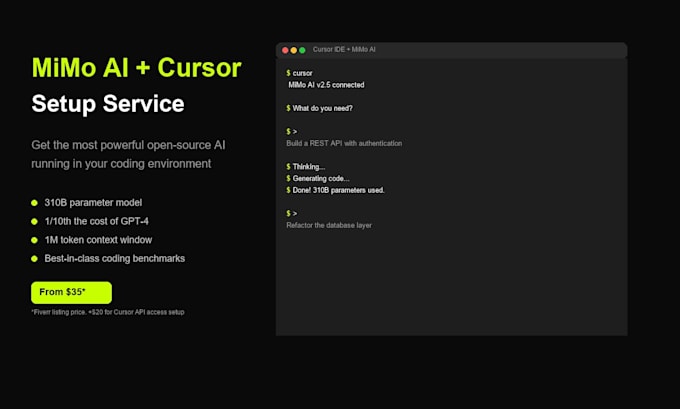Click the bullet dot beside '1/10th the cost'
The image size is (680, 409).
click(x=34, y=221)
